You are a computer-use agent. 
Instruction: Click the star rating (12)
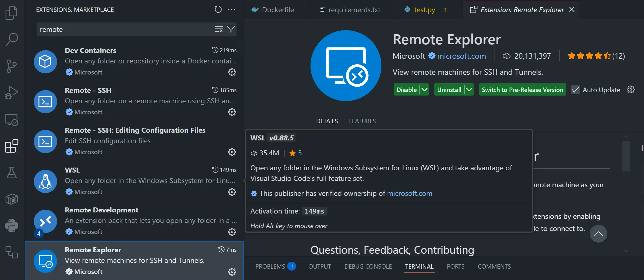pyautogui.click(x=596, y=56)
